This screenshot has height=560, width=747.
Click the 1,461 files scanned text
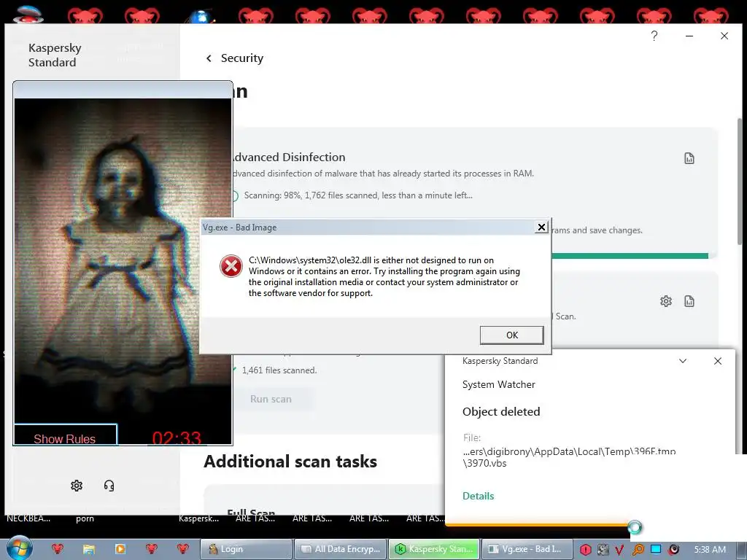pos(279,370)
